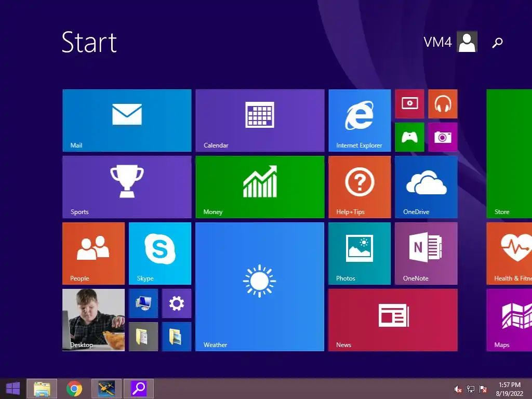Open the This PC computer tile
The image size is (532, 399).
[x=143, y=303]
